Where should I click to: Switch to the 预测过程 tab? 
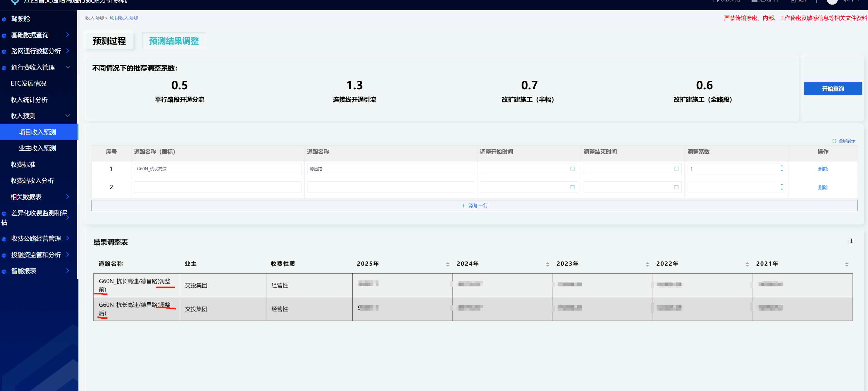[x=109, y=41]
